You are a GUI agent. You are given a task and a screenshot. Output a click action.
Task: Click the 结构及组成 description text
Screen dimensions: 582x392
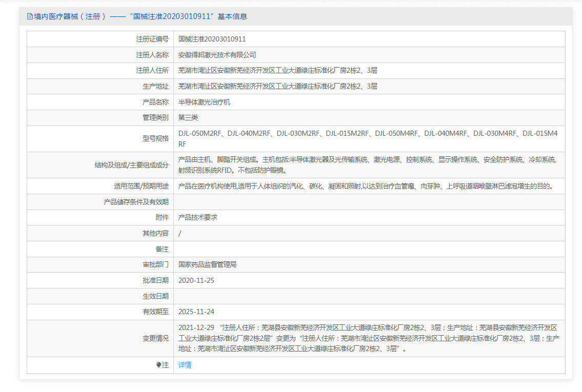tap(367, 165)
